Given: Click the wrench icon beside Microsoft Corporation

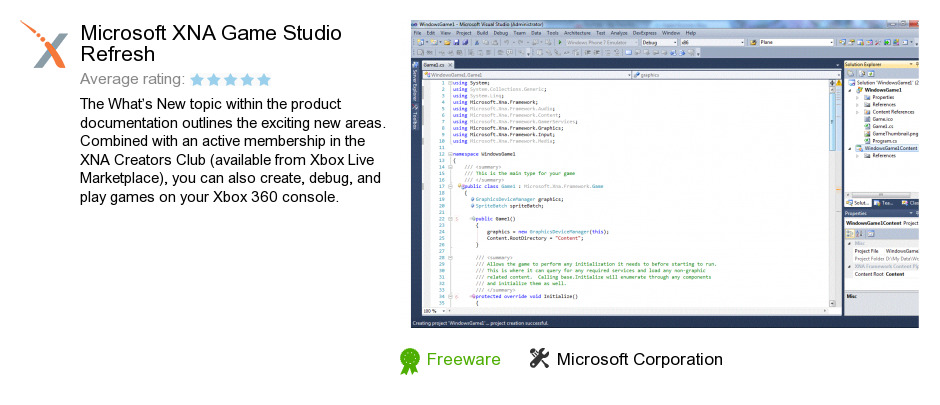Looking at the screenshot, I should pyautogui.click(x=540, y=358).
